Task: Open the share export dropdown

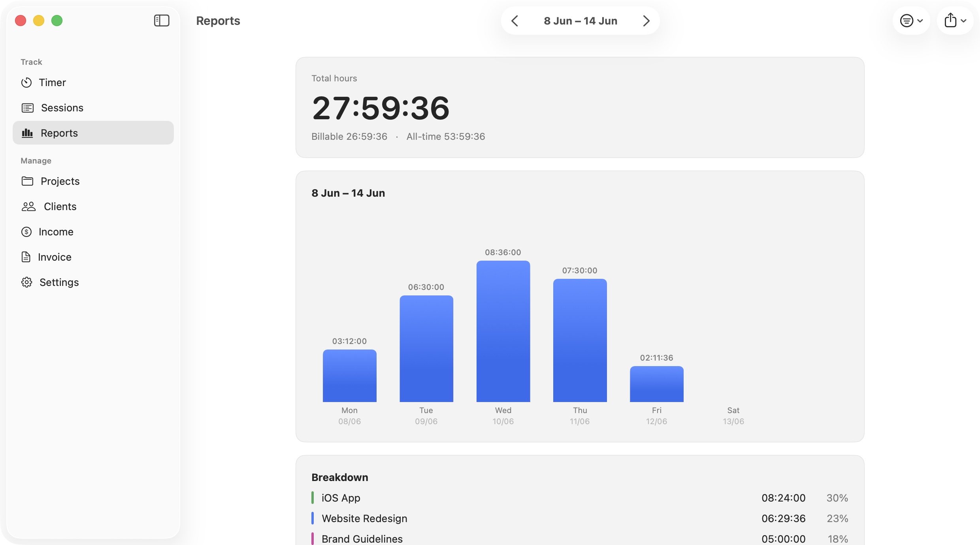Action: click(955, 21)
